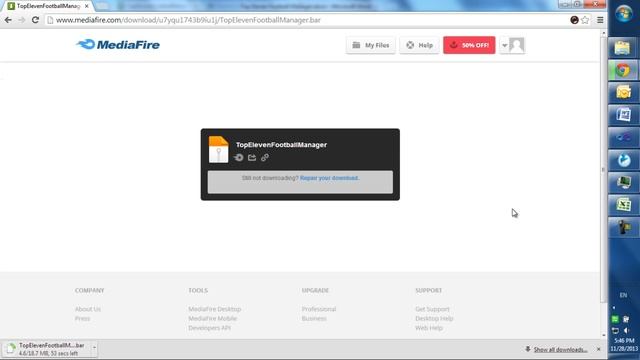
Task: Open the Web Help link
Action: point(429,328)
